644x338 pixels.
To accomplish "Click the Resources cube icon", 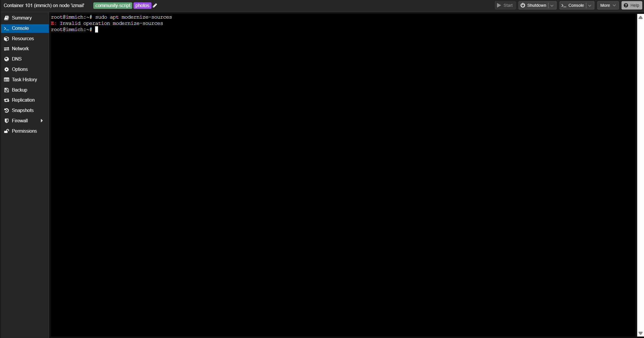I will point(6,39).
